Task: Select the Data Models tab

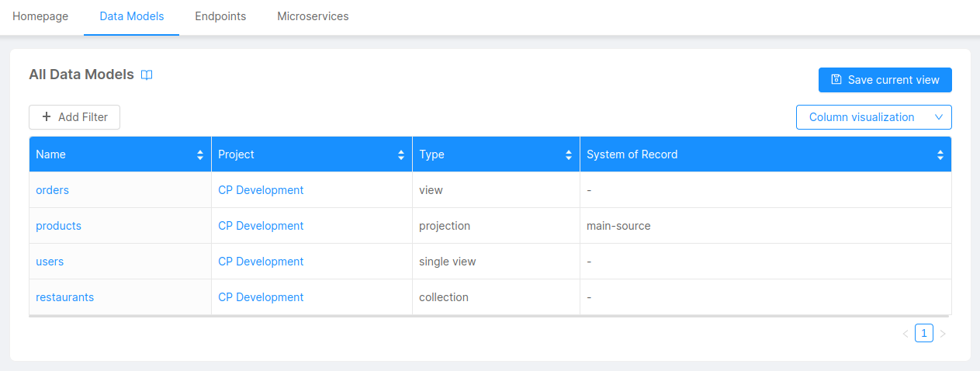Action: tap(132, 16)
